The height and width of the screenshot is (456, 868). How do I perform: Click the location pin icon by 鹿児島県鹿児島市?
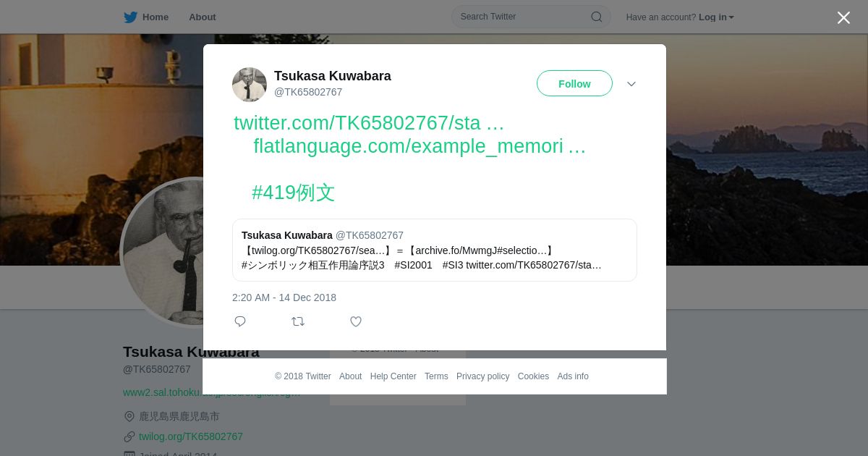point(129,416)
